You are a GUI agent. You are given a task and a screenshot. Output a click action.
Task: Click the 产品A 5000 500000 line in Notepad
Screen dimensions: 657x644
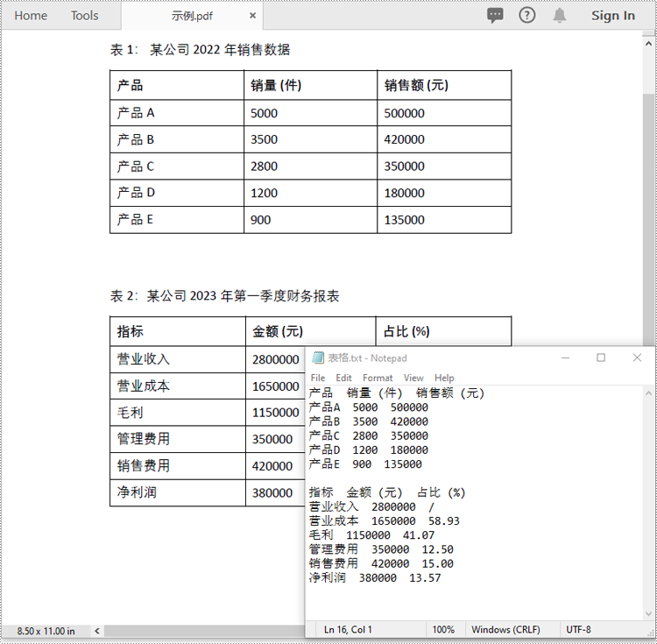tap(368, 407)
